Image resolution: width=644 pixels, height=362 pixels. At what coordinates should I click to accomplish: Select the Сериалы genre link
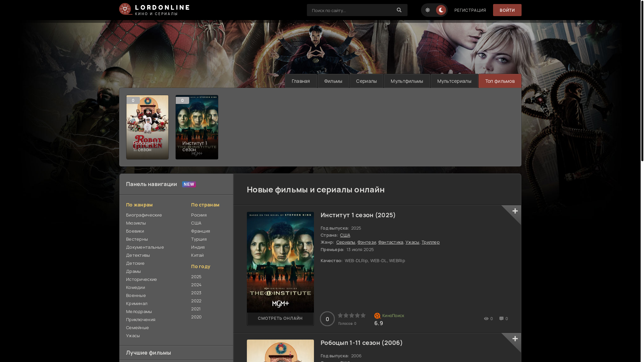click(x=346, y=242)
